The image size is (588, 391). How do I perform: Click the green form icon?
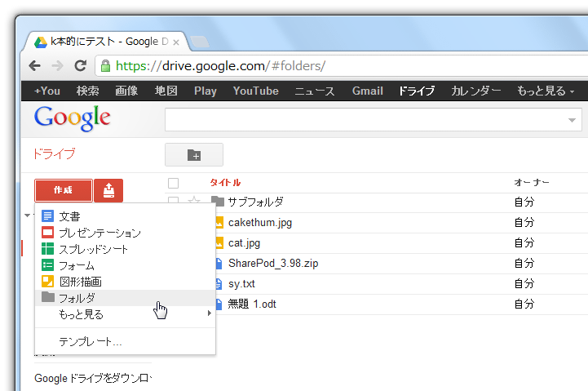[47, 265]
